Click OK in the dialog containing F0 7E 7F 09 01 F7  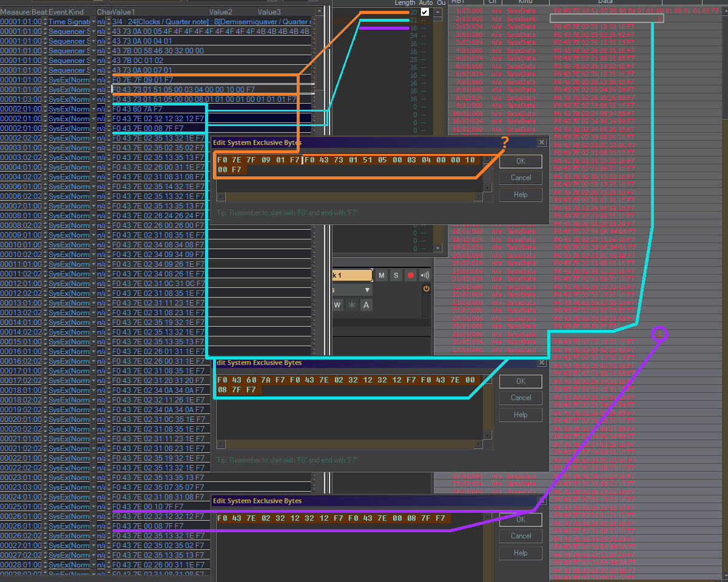pyautogui.click(x=521, y=161)
